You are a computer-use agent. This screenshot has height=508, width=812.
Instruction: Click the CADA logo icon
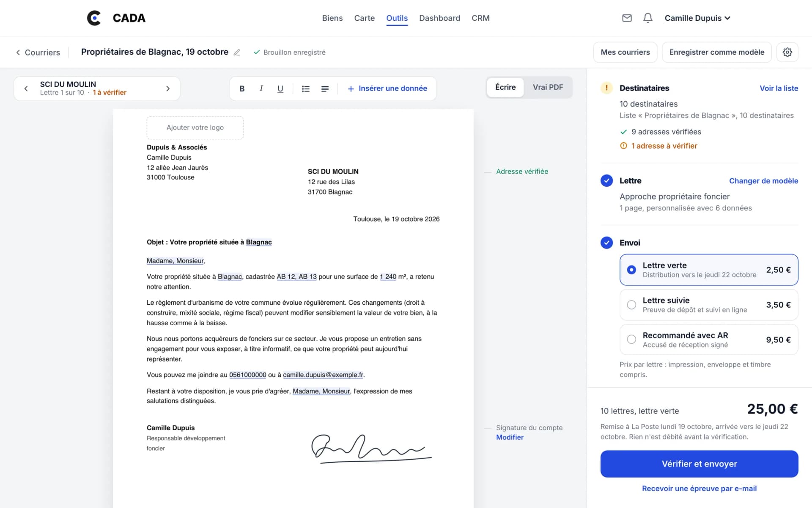click(x=94, y=18)
